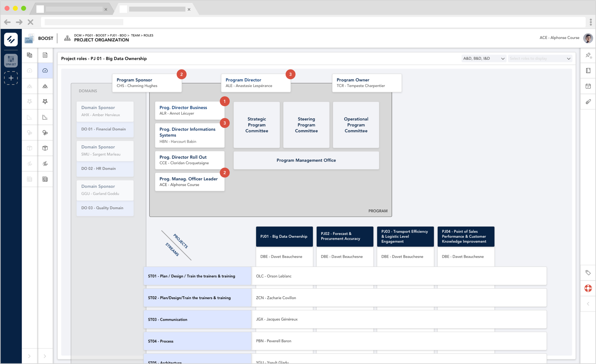
Task: Click the TEAM link in the breadcrumb
Action: 135,35
